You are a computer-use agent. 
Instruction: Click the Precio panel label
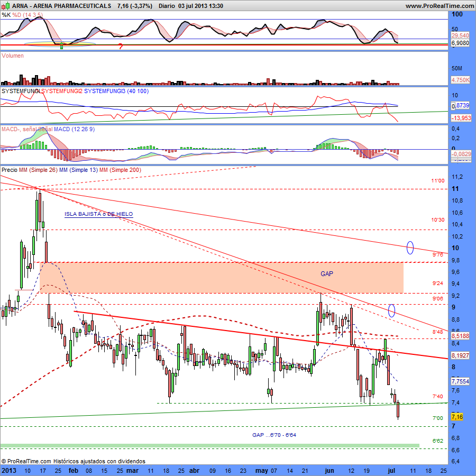10,170
